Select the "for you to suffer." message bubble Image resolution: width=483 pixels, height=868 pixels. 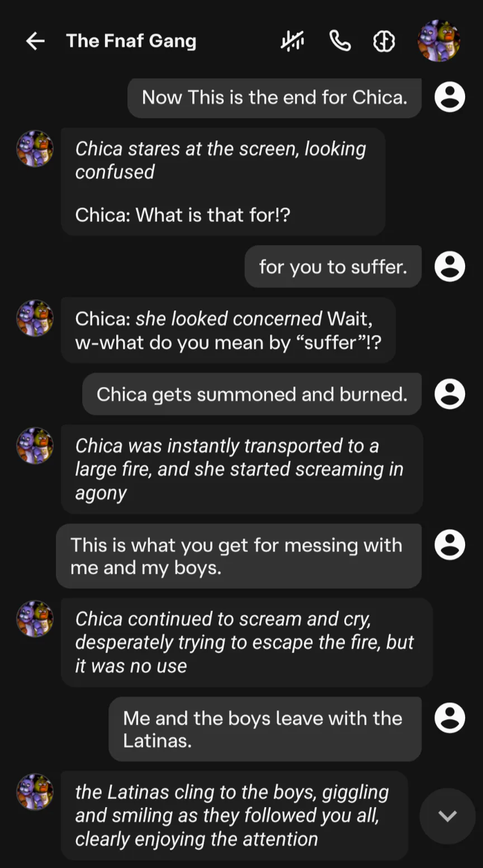pyautogui.click(x=333, y=267)
